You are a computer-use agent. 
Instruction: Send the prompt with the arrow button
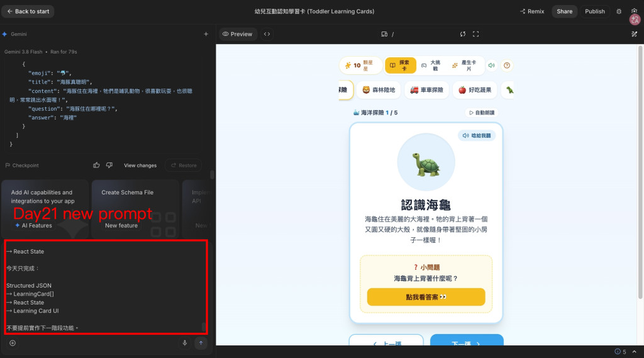(201, 343)
